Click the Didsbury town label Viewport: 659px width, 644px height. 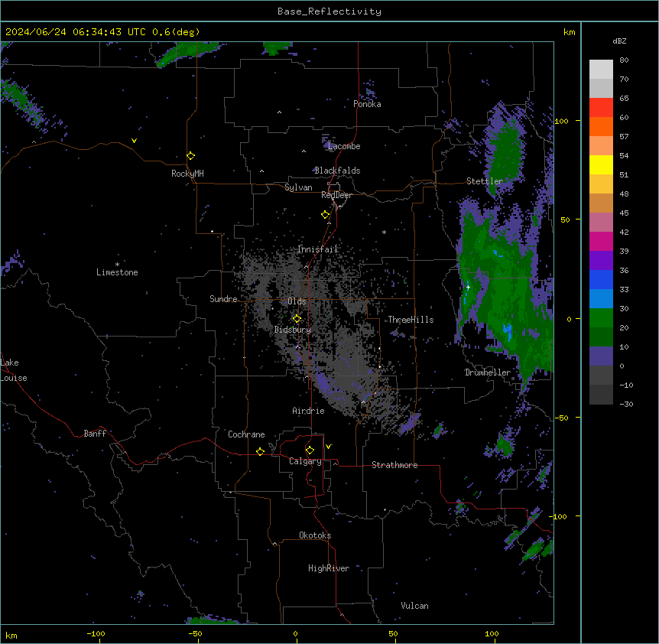293,330
